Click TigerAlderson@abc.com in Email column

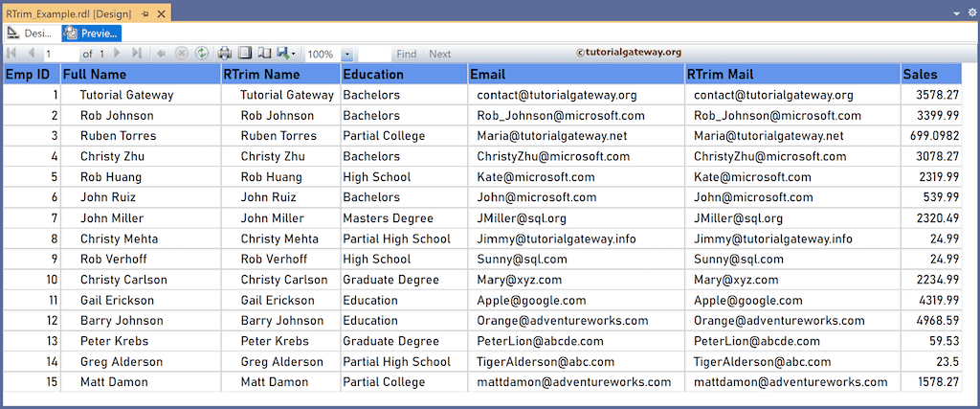(546, 361)
